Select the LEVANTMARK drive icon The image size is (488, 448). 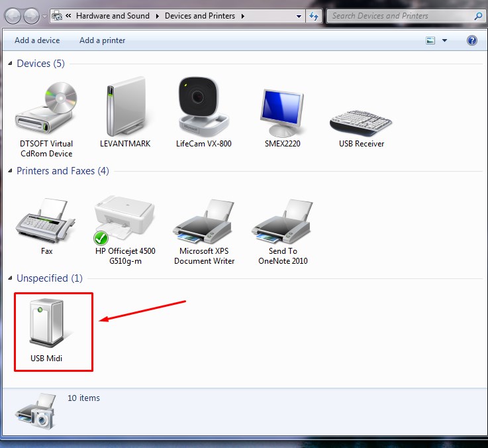pyautogui.click(x=125, y=106)
